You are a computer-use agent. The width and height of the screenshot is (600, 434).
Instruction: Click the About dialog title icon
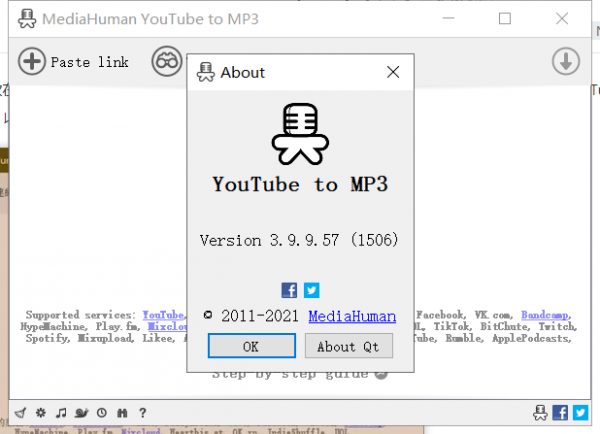click(206, 72)
